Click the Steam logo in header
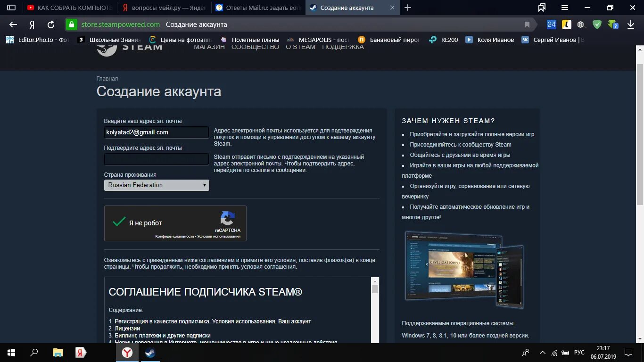Image resolution: width=644 pixels, height=362 pixels. pyautogui.click(x=130, y=49)
